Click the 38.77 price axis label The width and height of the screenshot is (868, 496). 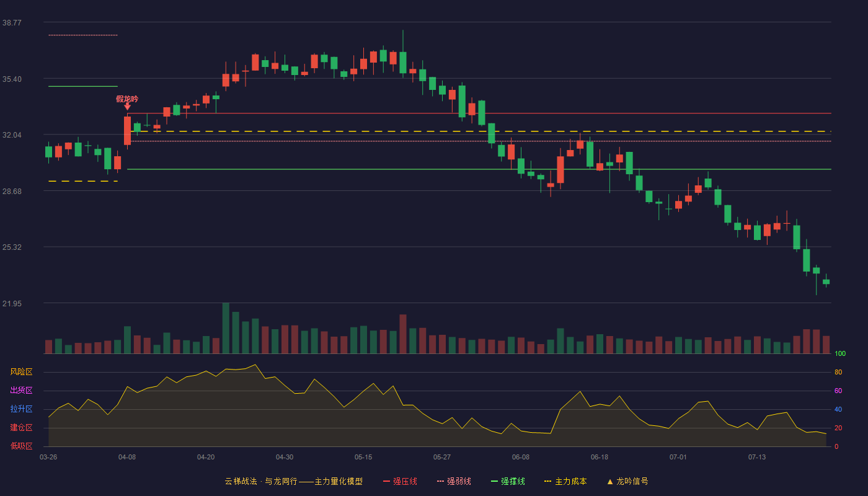pyautogui.click(x=12, y=22)
